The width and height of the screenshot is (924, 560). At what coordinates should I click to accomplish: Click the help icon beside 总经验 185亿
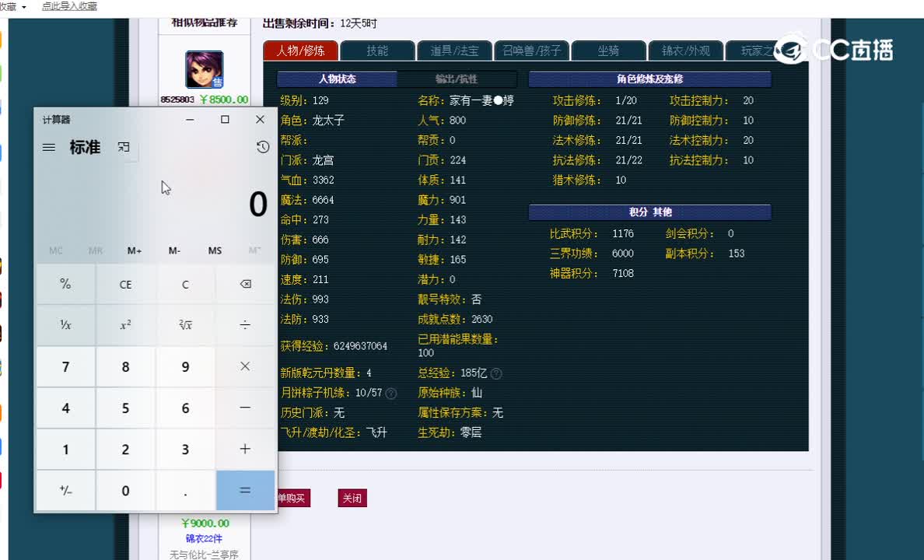[496, 373]
